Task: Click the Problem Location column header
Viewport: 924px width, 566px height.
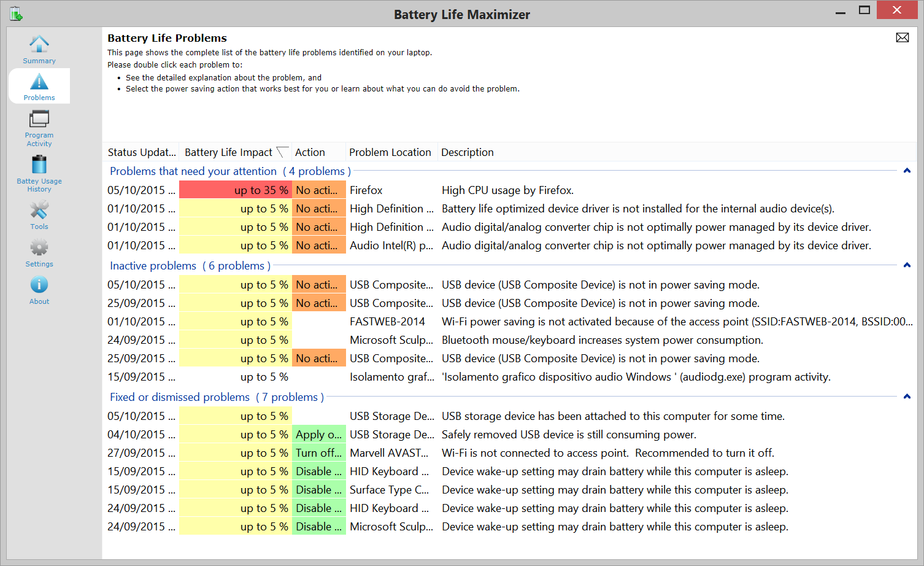Action: tap(390, 152)
